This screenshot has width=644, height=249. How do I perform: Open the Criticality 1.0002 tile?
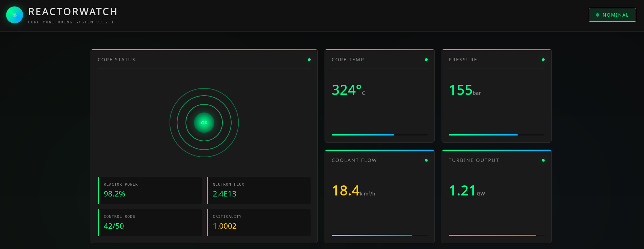pos(259,223)
